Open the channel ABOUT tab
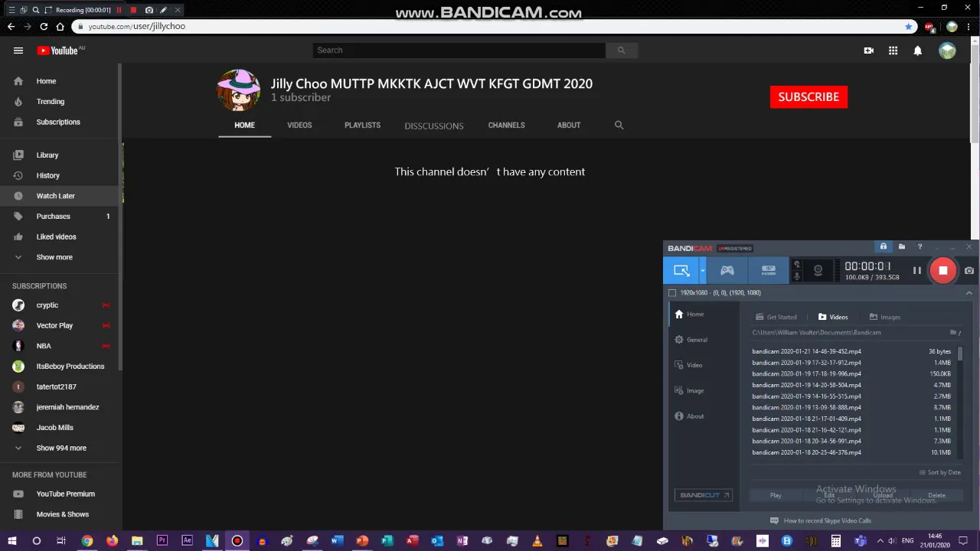This screenshot has height=551, width=980. point(569,126)
